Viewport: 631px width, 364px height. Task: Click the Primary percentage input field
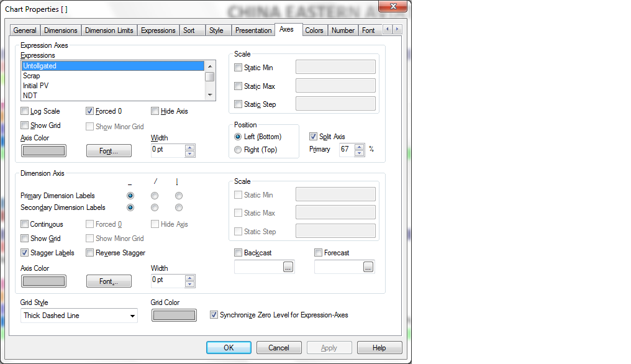point(347,149)
